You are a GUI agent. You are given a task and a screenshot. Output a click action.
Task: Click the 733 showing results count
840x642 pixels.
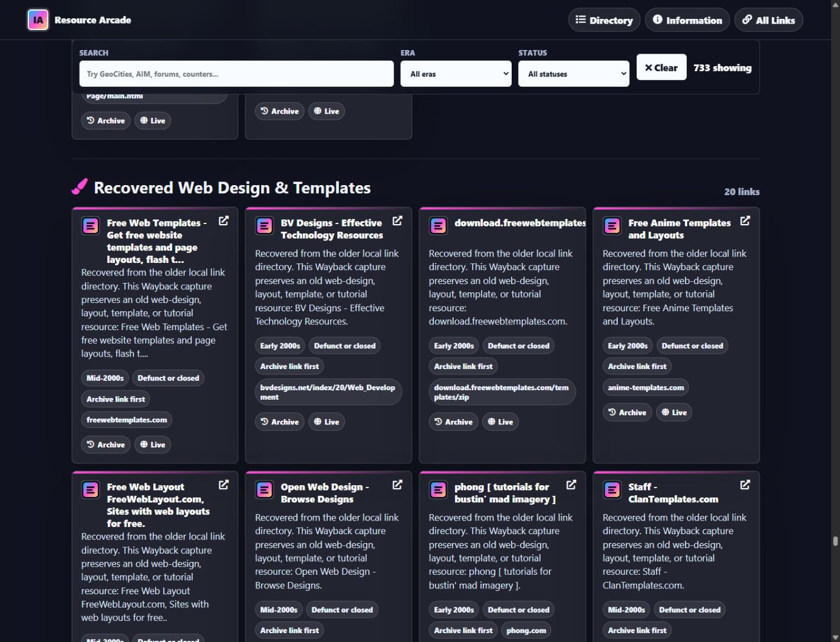coord(723,68)
